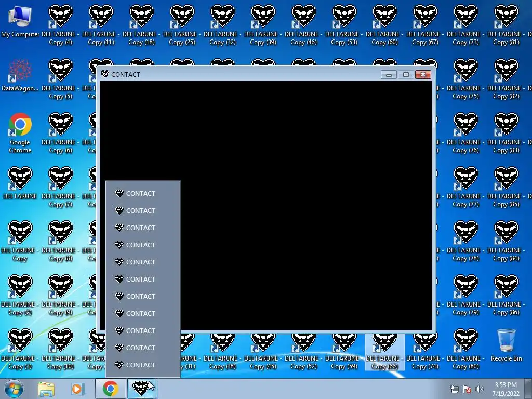The height and width of the screenshot is (399, 532).
Task: Select the unnumbered DELTARUNE - Copy shortcut
Action: point(20,241)
